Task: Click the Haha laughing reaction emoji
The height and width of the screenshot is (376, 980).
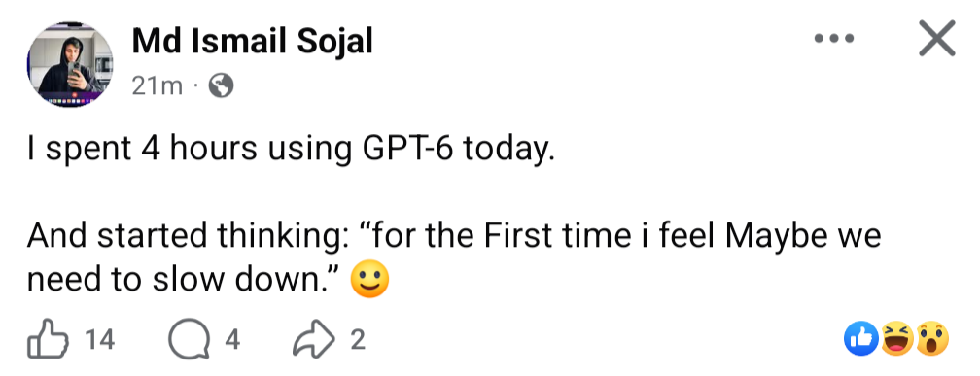Action: tap(896, 339)
